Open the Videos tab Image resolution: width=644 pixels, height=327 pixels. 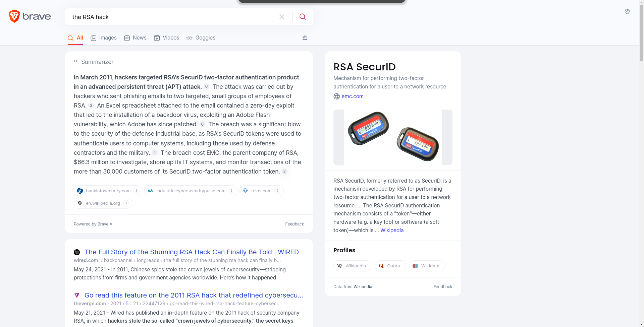pos(167,38)
